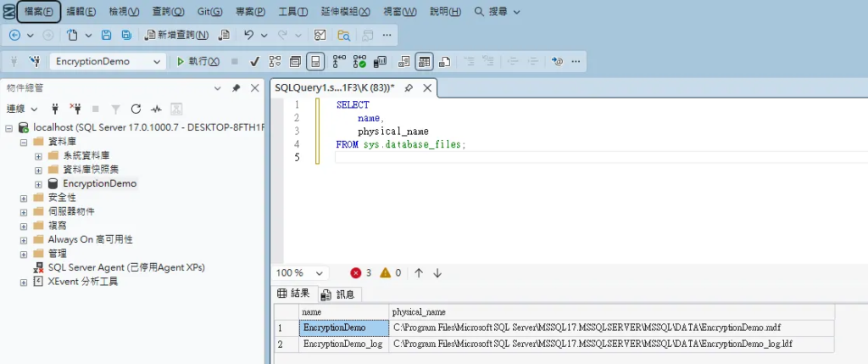Pin the Object Explorer panel
The height and width of the screenshot is (364, 868).
point(236,87)
